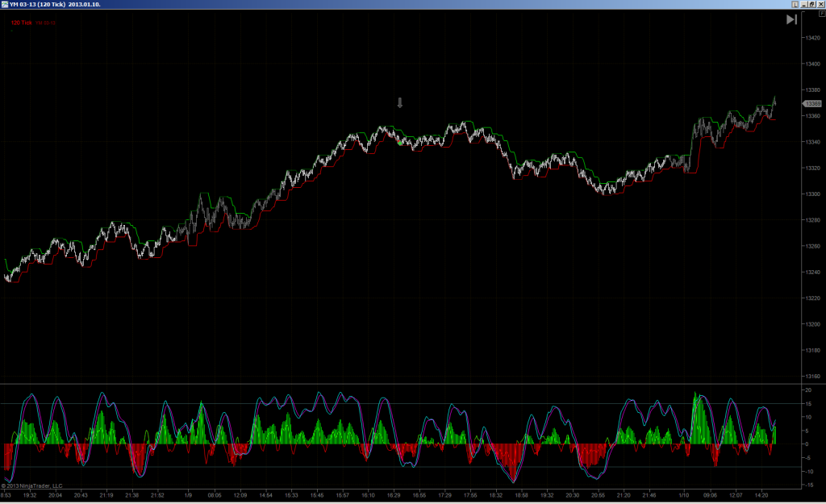Minimize the YM 03-13 chart window
This screenshot has height=504, width=826.
pyautogui.click(x=804, y=4)
